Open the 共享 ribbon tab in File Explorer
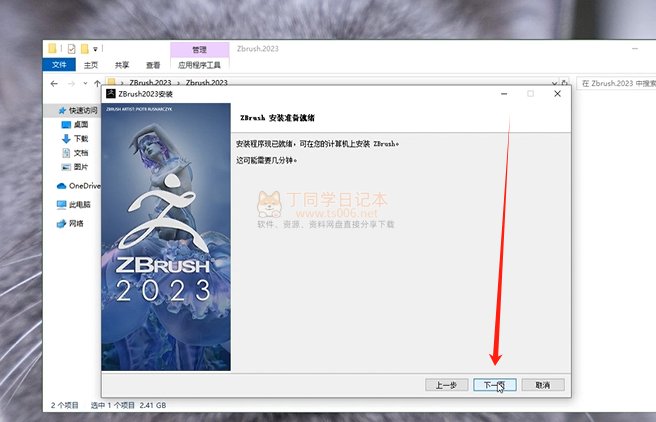Viewport: 656px width, 422px height. [122, 65]
